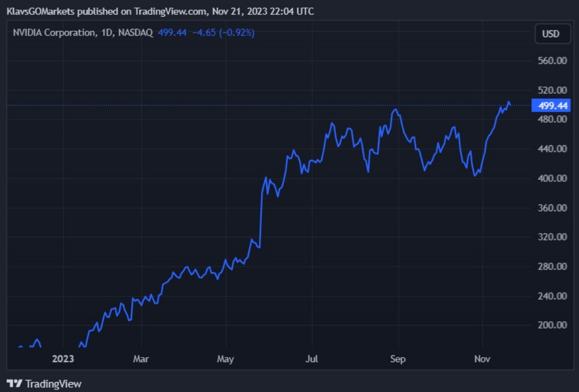
Task: Click the 560.00 price axis label
Action: coord(552,61)
